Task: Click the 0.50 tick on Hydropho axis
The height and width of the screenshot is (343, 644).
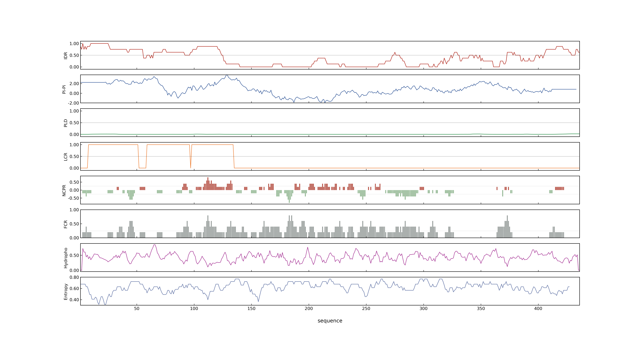Action: point(74,255)
